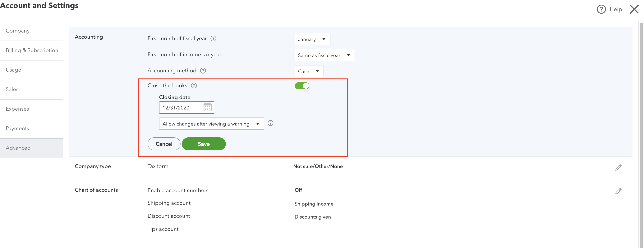Screen dimensions: 644x248
Task: Click the help icon beside the warning dropdown
Action: 270,123
